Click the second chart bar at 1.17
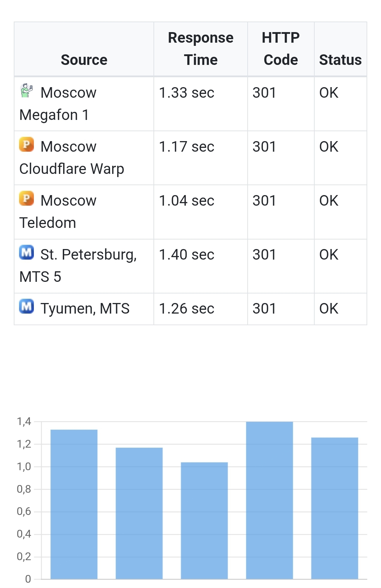The width and height of the screenshot is (381, 588). 139,513
